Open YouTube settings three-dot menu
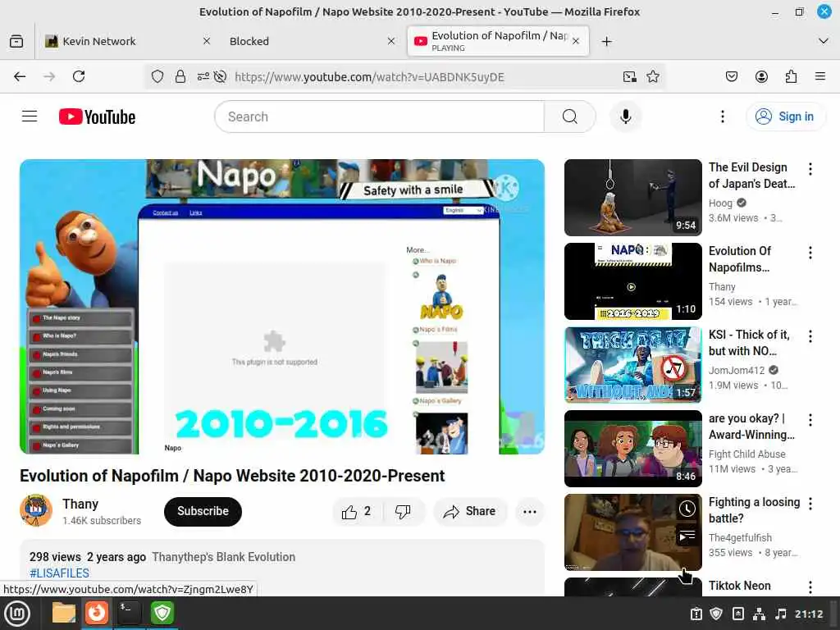 coord(722,116)
